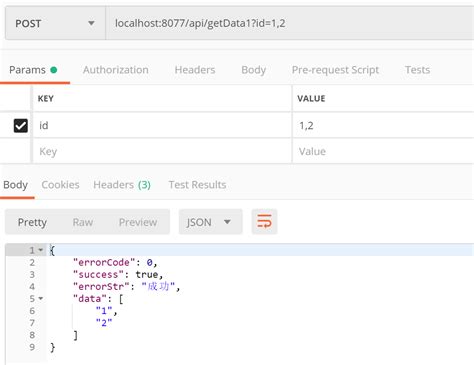The image size is (474, 365).
Task: Click the KEY column header
Action: point(46,99)
